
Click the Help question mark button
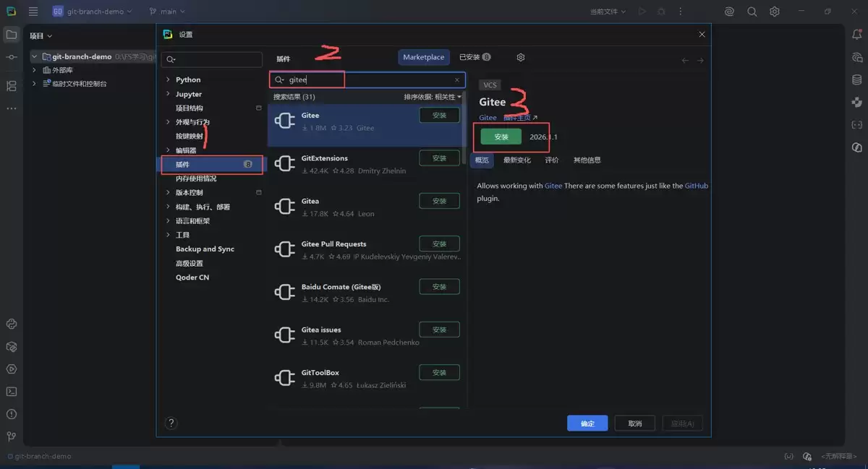pos(171,423)
